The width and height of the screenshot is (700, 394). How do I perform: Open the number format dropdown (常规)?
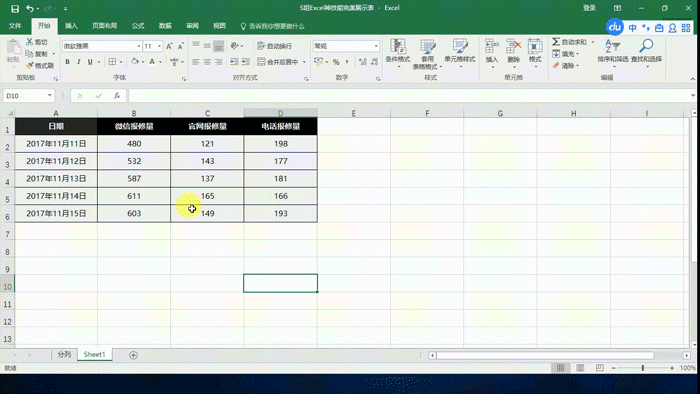point(376,46)
